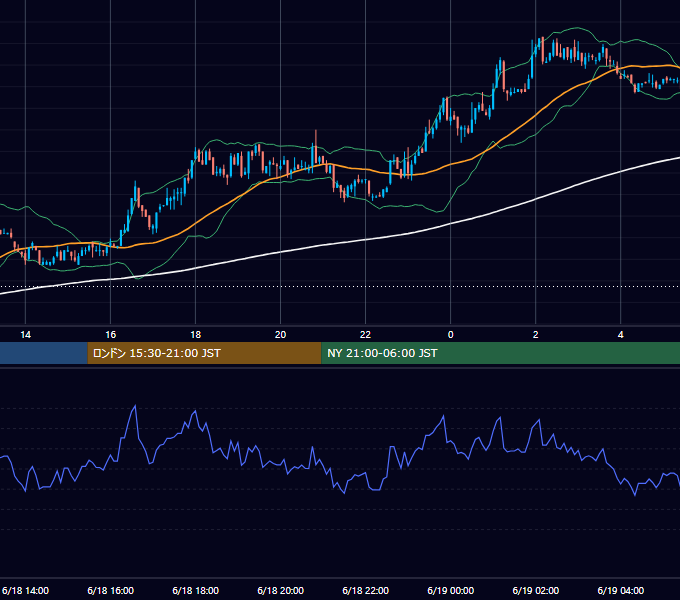Click hour label 20 on price chart axis
Image resolution: width=680 pixels, height=600 pixels.
281,335
